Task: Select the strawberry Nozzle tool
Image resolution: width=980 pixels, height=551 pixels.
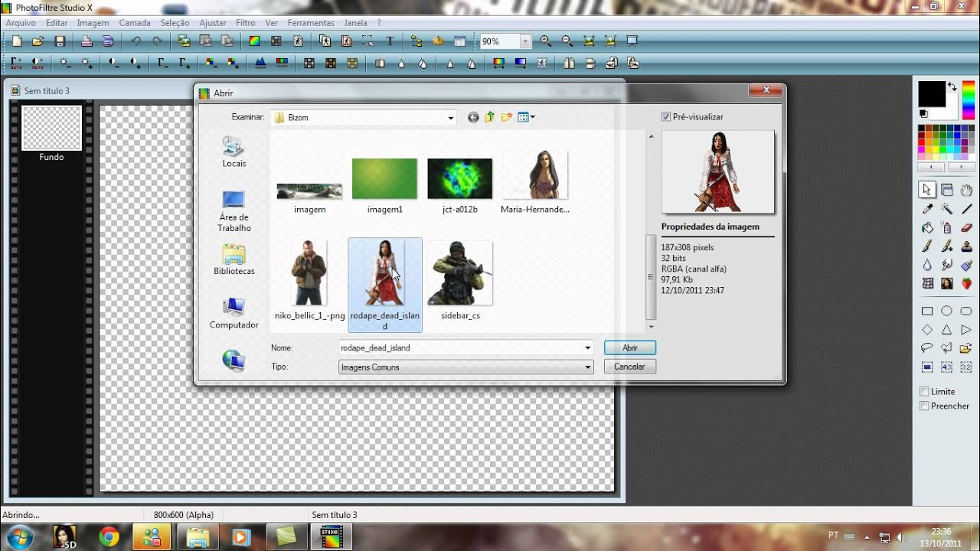Action: click(x=966, y=284)
